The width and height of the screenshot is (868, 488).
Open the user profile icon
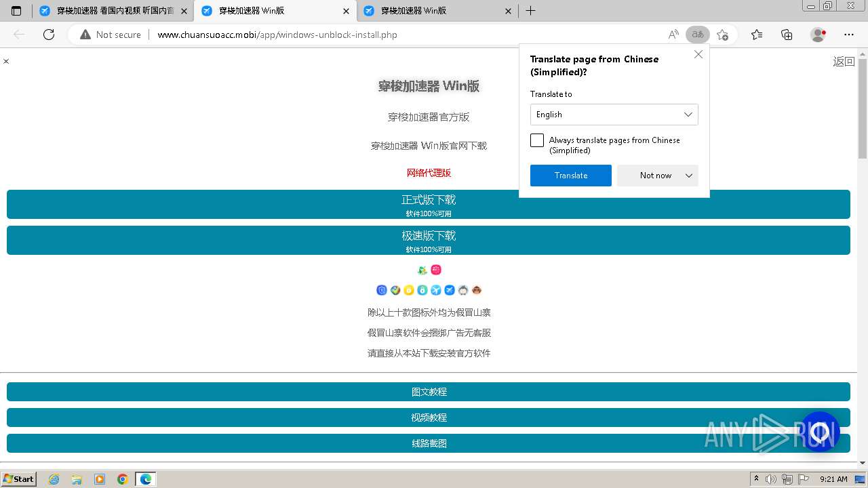(818, 35)
